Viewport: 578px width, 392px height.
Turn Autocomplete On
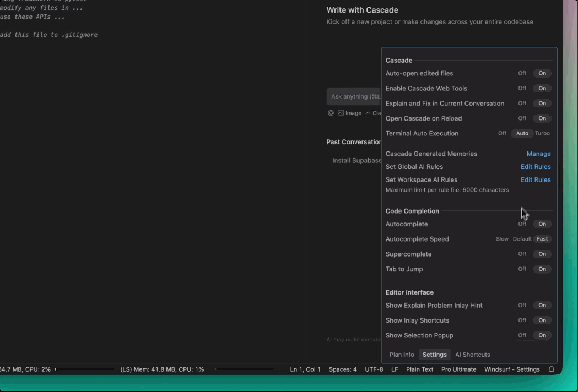[542, 224]
